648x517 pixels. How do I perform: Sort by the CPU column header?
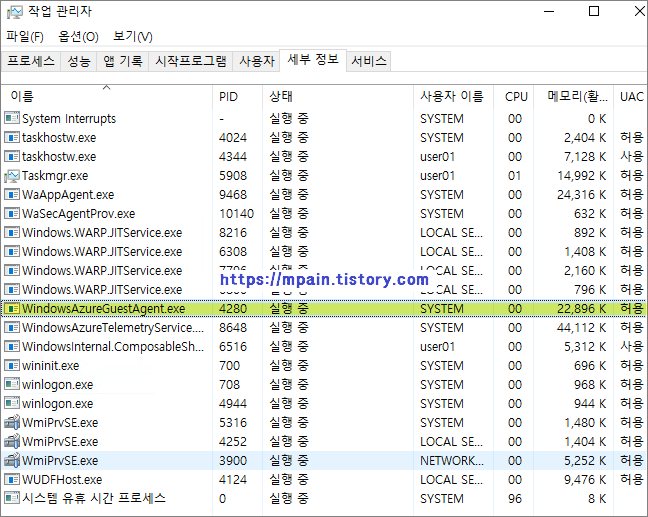[514, 97]
